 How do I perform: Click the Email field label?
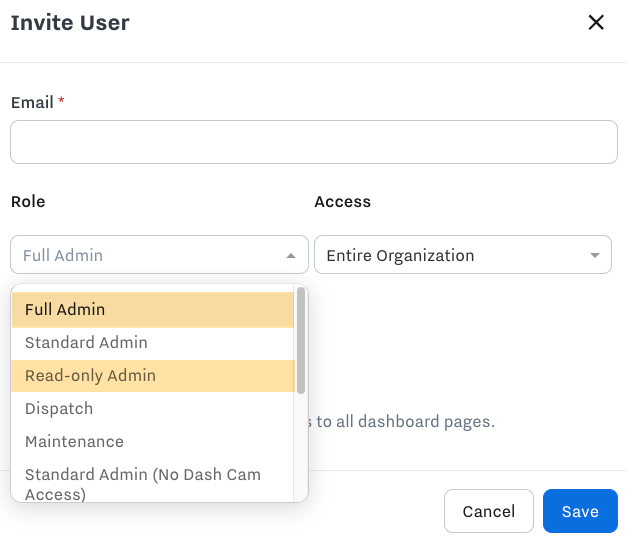pos(32,102)
